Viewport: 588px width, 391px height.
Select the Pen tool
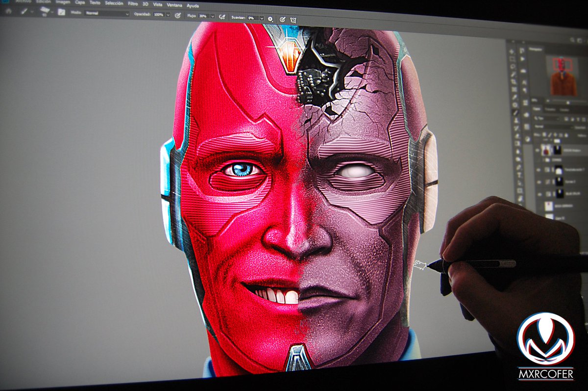519,167
